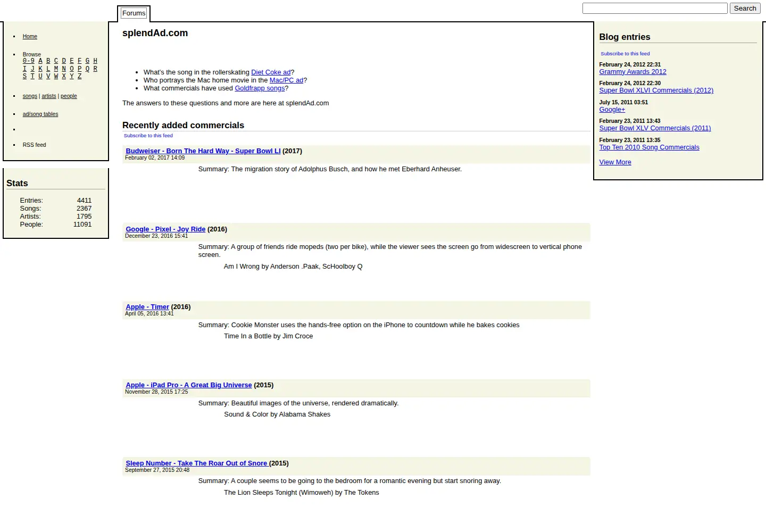Open the artists listing link
The image size is (766, 532).
pyautogui.click(x=49, y=96)
